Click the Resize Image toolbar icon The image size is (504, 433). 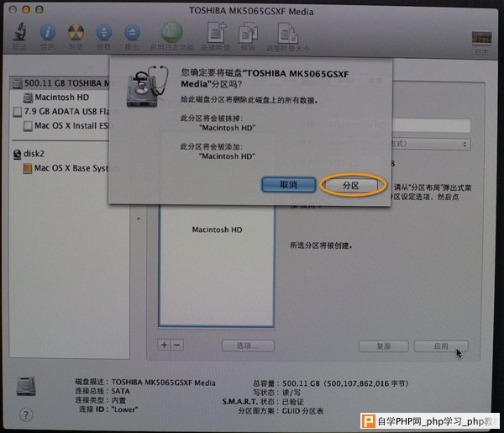(287, 33)
